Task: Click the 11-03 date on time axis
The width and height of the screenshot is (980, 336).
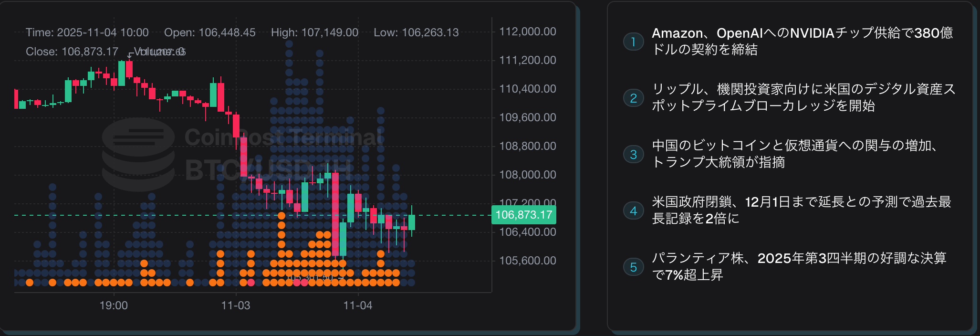Action: point(236,305)
